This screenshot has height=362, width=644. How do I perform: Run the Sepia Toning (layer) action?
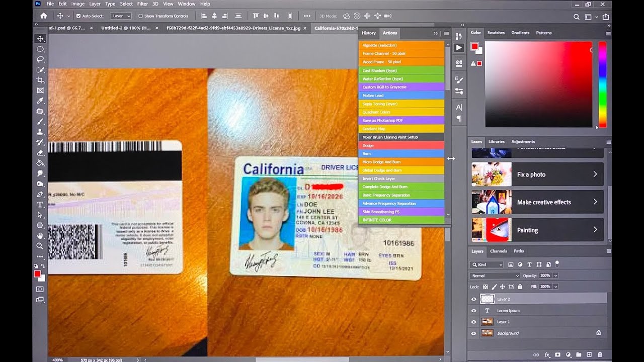401,104
